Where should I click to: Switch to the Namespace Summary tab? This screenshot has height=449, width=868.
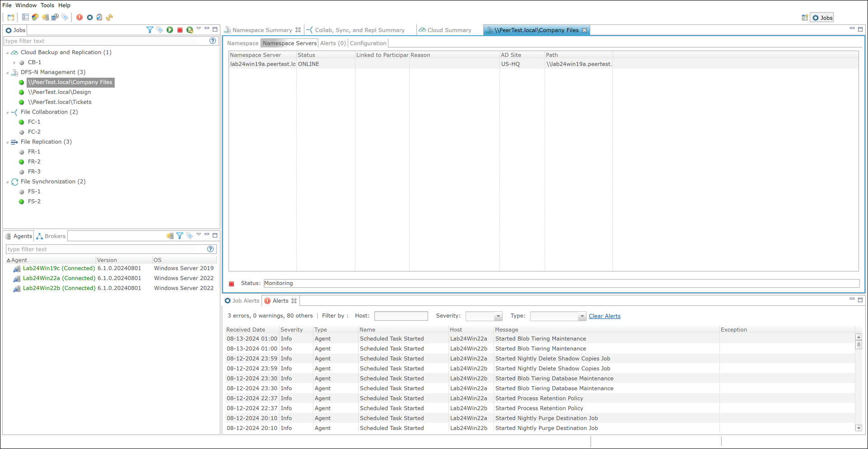(262, 30)
